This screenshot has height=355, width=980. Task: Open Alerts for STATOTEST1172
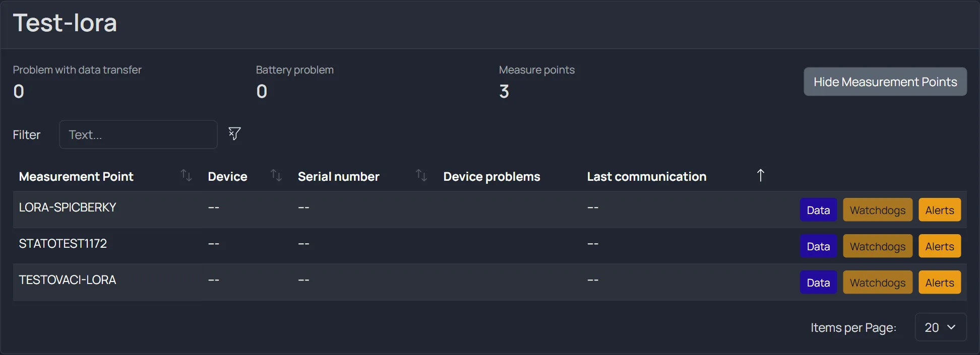tap(940, 246)
